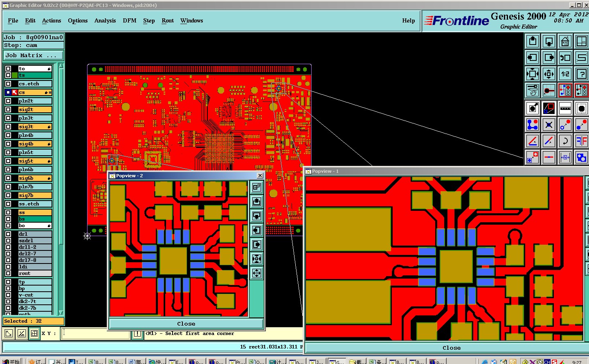Select the area zoom tool icon
The image size is (589, 364).
[549, 108]
